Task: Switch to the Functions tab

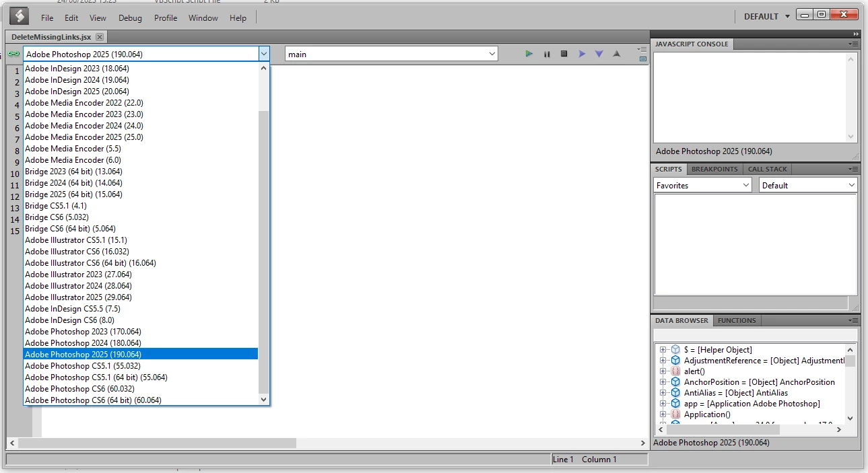Action: [x=737, y=320]
